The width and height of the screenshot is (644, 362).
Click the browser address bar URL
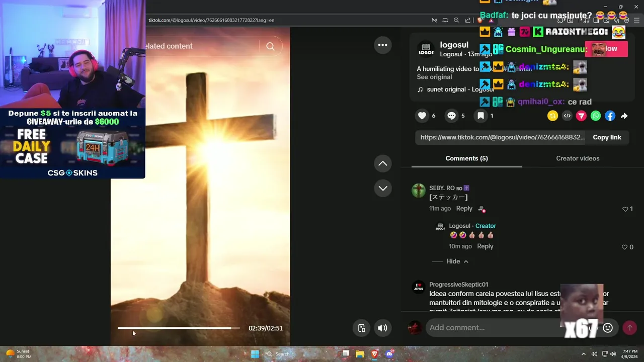pos(211,20)
